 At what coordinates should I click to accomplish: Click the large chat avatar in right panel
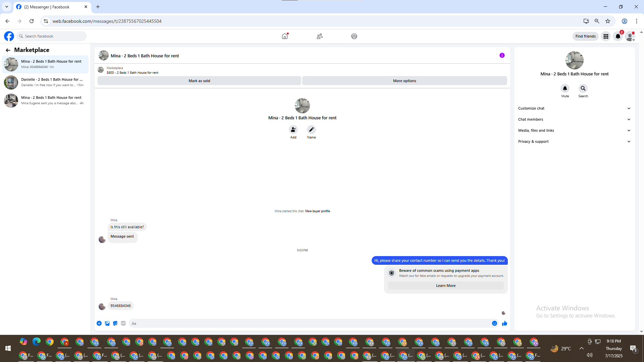[574, 60]
